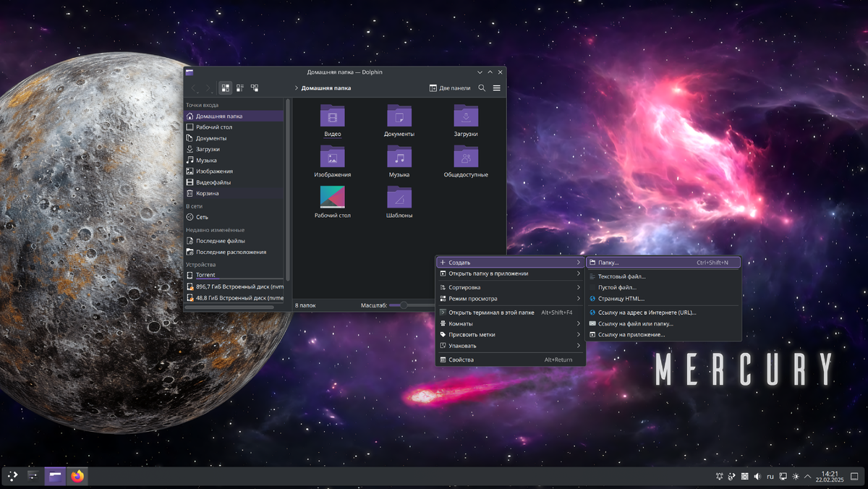Switch to details tree view mode
Screen dimensions: 868x489
[x=255, y=88]
